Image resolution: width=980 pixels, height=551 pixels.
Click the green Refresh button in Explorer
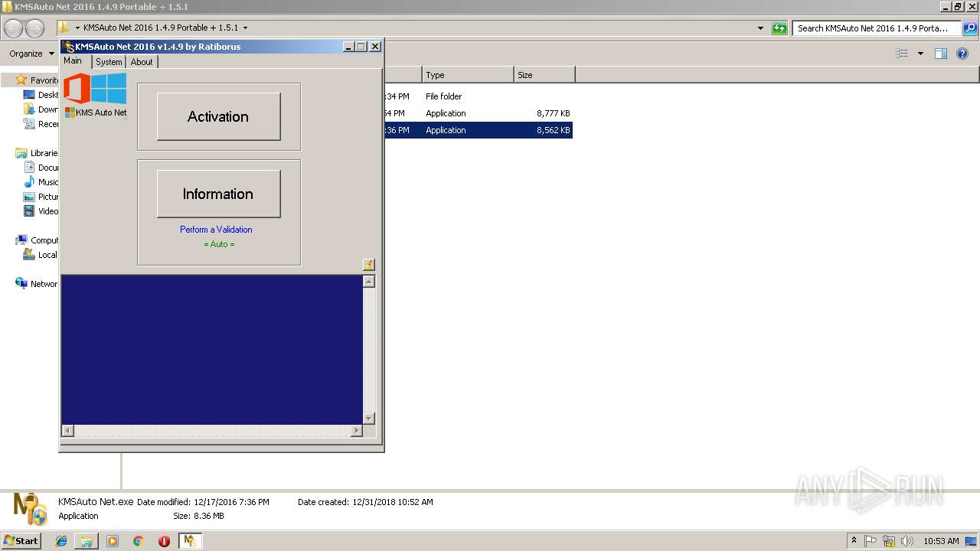click(x=779, y=28)
